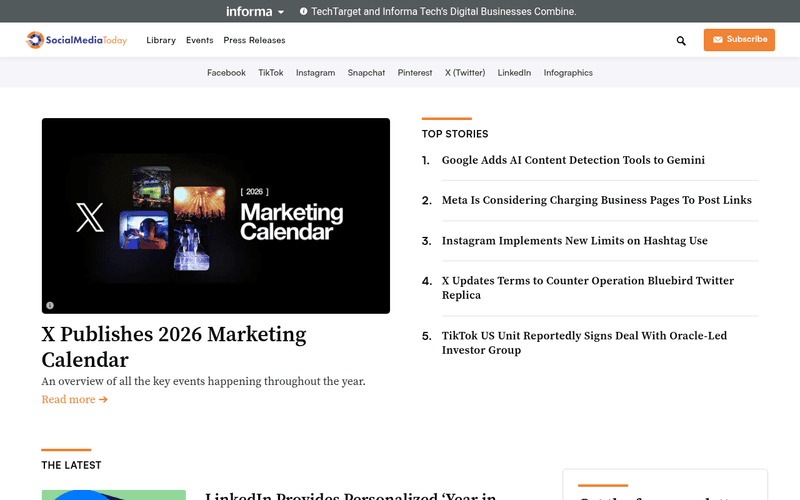The image size is (800, 500).
Task: Go to the LinkedIn topic
Action: tap(514, 72)
